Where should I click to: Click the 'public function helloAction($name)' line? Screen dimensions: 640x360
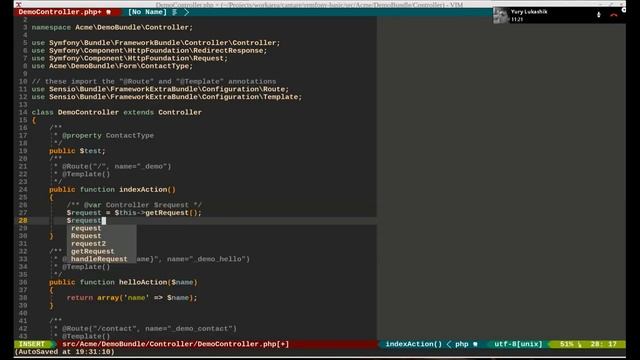click(123, 282)
